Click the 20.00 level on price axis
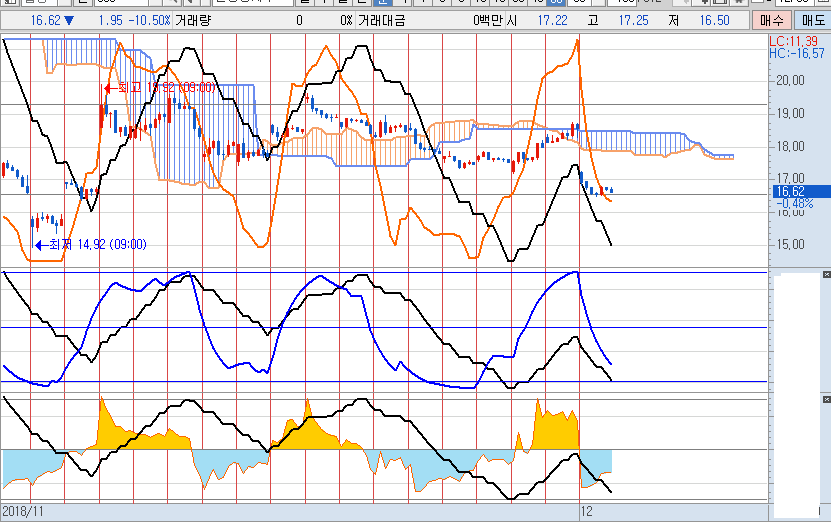Viewport: 840px width, 522px height. 790,80
